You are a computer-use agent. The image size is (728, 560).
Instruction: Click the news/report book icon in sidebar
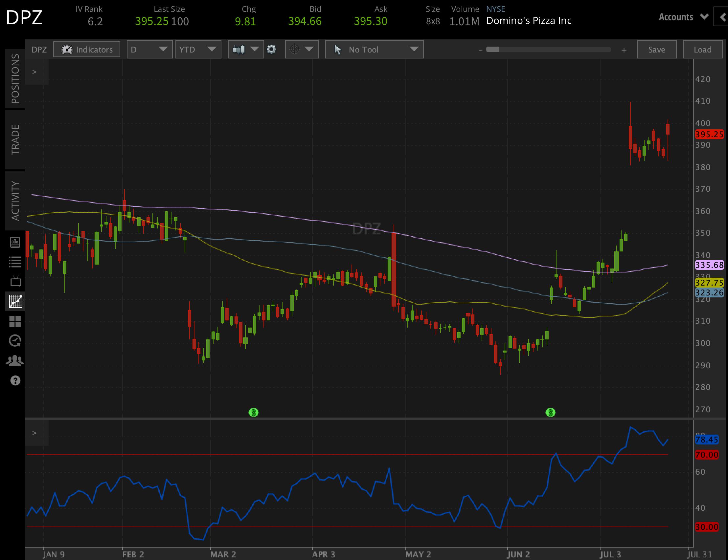[15, 243]
